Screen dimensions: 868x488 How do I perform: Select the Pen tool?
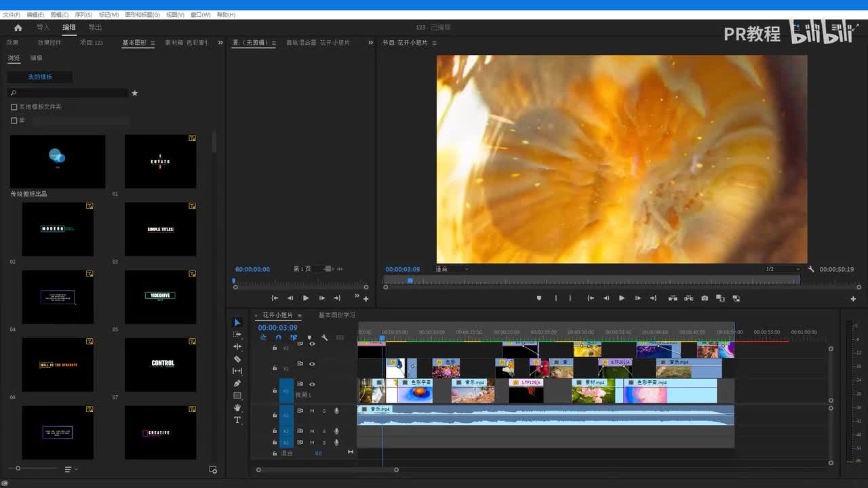[237, 384]
